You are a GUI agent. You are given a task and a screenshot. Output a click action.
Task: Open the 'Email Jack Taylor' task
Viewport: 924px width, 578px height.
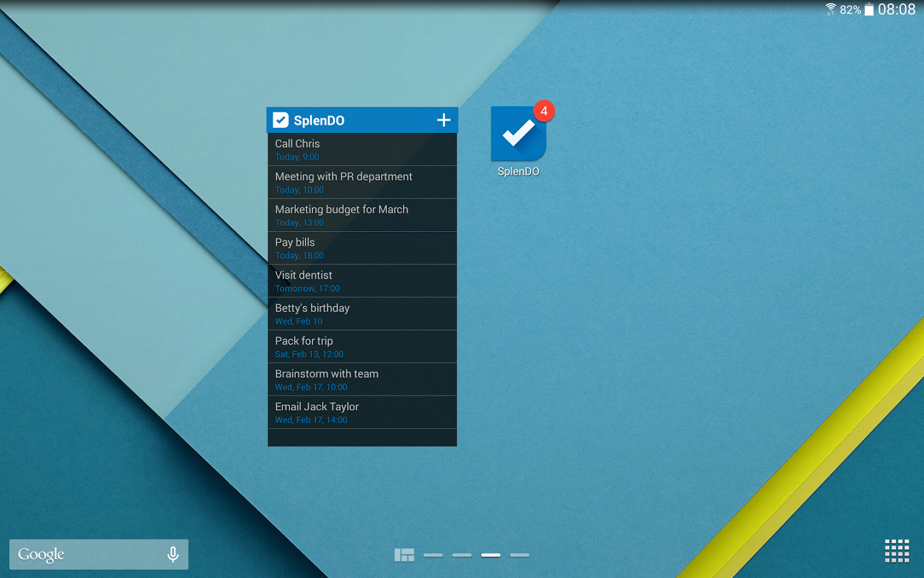tap(362, 412)
